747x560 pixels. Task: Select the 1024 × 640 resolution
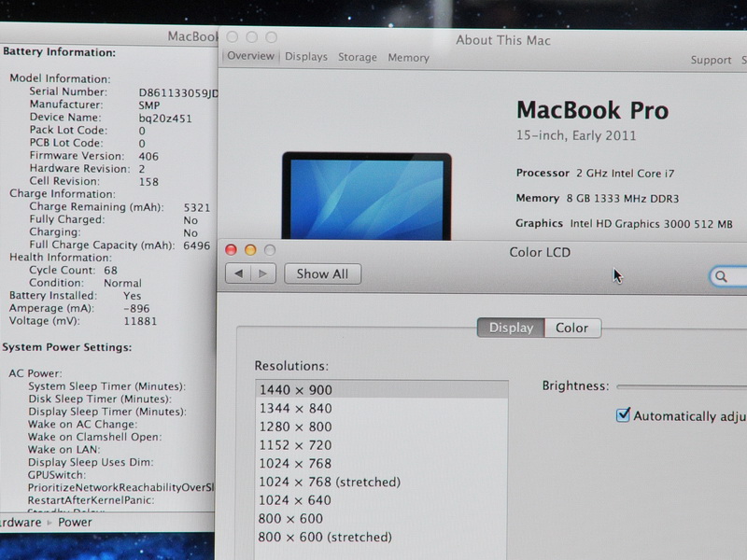tap(382, 500)
